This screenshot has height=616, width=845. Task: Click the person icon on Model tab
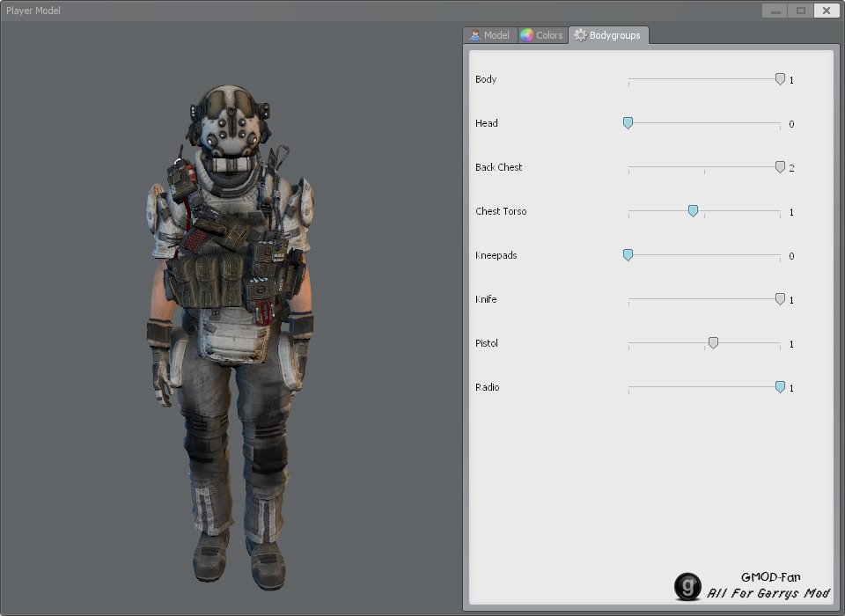[474, 35]
